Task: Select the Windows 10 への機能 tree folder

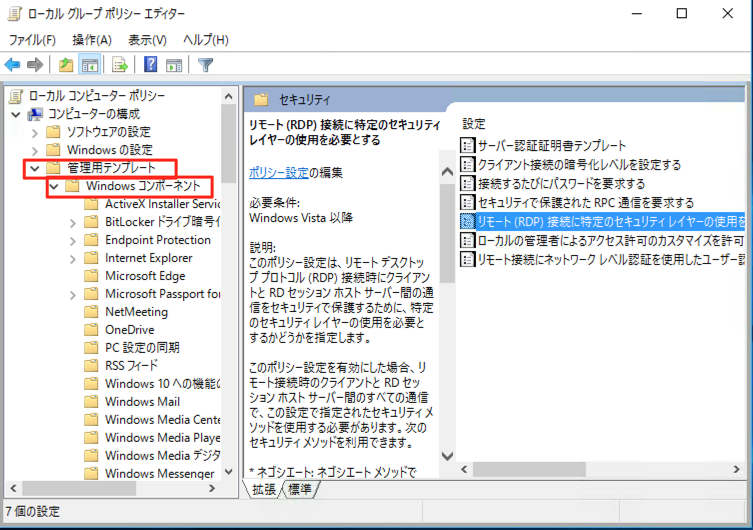Action: click(162, 384)
